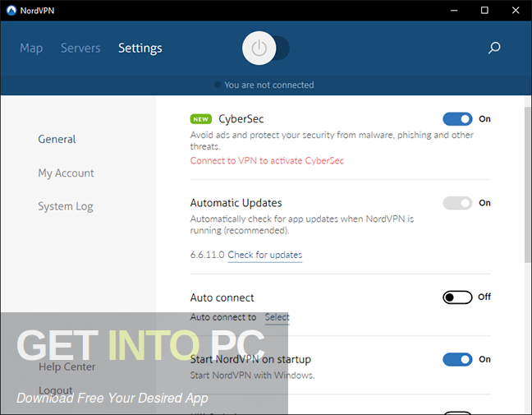Click the NordVPN logo in title bar
The image size is (532, 415).
click(10, 10)
